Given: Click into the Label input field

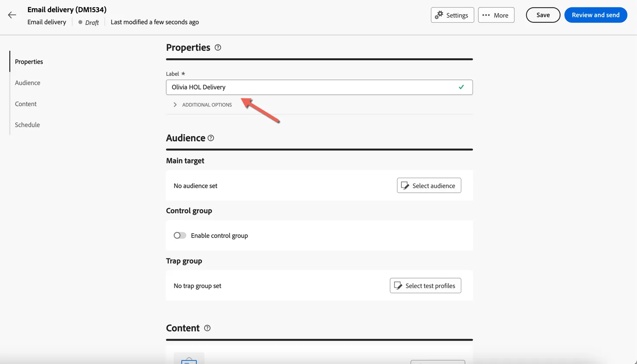Looking at the screenshot, I should click(319, 87).
